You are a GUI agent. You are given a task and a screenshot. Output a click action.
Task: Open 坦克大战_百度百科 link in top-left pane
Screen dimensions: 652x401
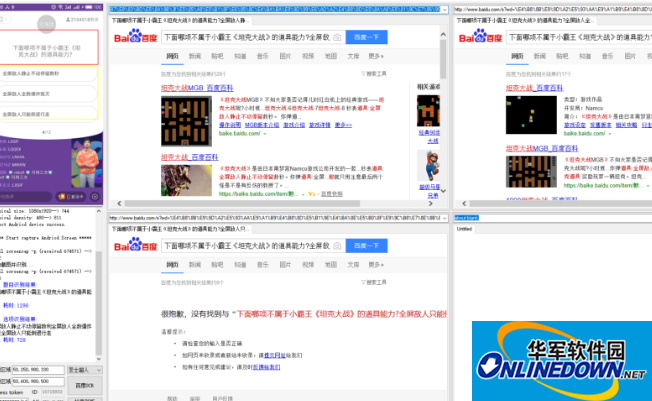(x=190, y=157)
